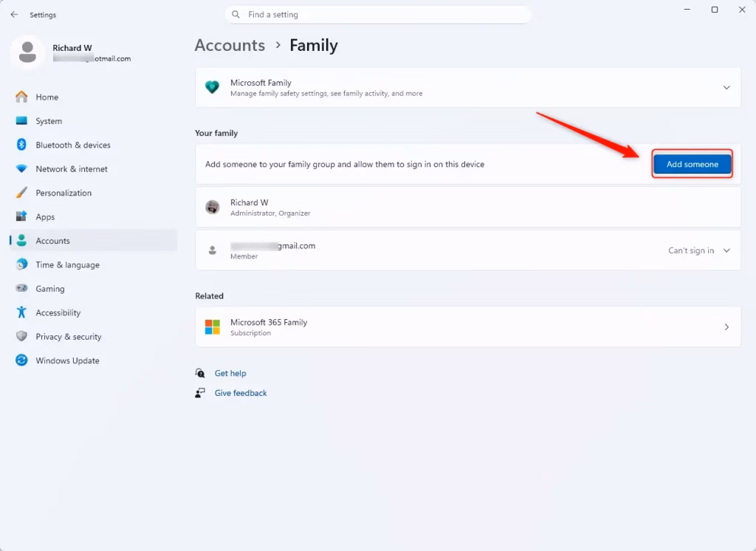Open Time & language settings
756x551 pixels.
tap(94, 264)
